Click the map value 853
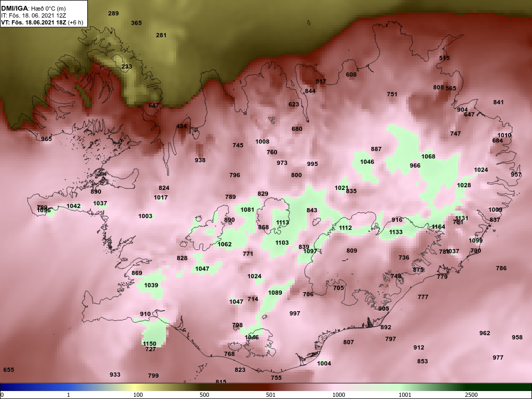The image size is (532, 399). pyautogui.click(x=422, y=361)
